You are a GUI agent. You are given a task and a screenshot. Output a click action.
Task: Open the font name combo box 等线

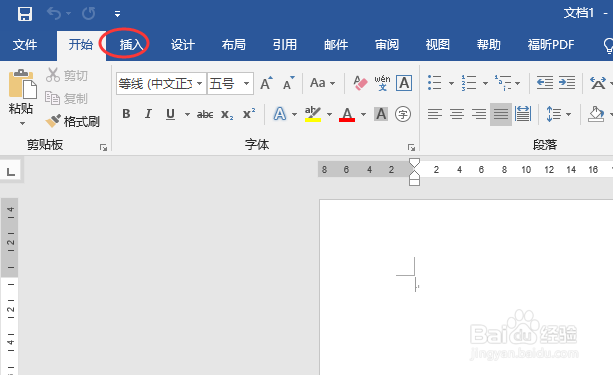[161, 83]
